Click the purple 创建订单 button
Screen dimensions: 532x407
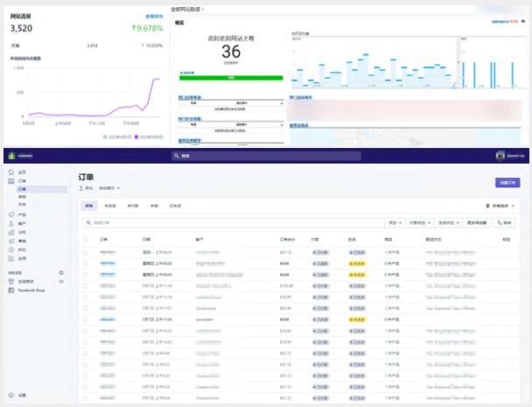tap(507, 182)
